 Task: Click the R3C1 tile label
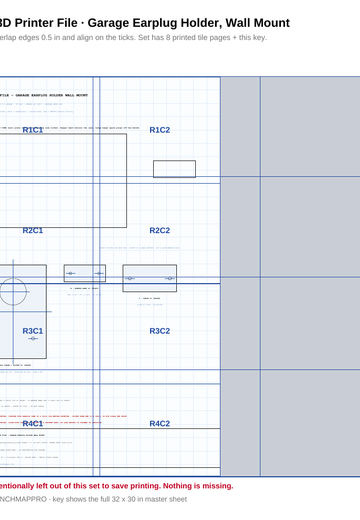33,331
